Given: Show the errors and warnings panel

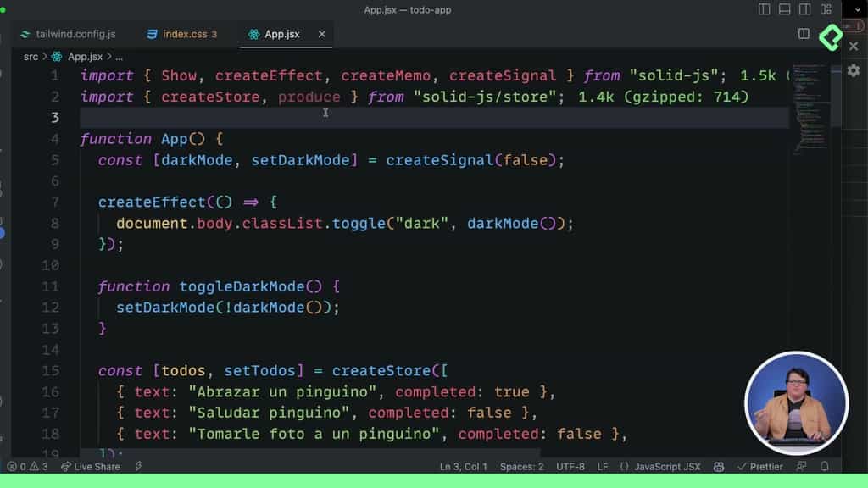Looking at the screenshot, I should [x=27, y=466].
